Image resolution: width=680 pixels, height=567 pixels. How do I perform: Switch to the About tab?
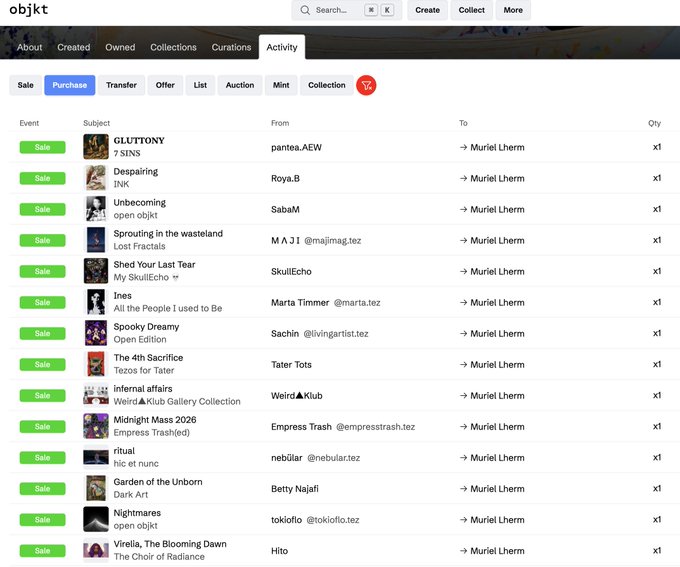coord(29,47)
